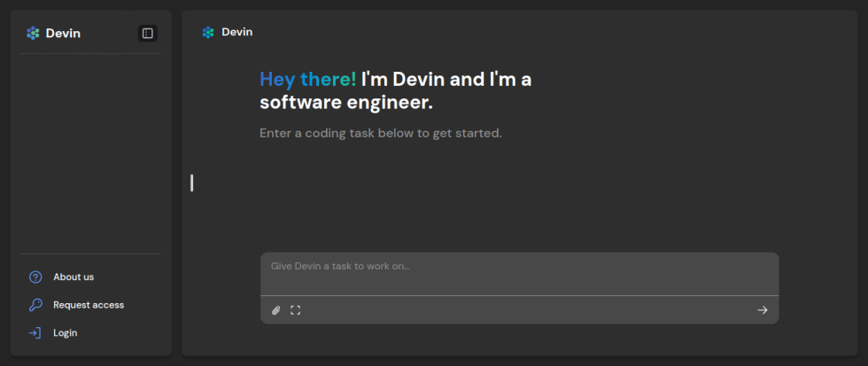Click the 'Enter a coding task below' subtitle

click(x=380, y=134)
